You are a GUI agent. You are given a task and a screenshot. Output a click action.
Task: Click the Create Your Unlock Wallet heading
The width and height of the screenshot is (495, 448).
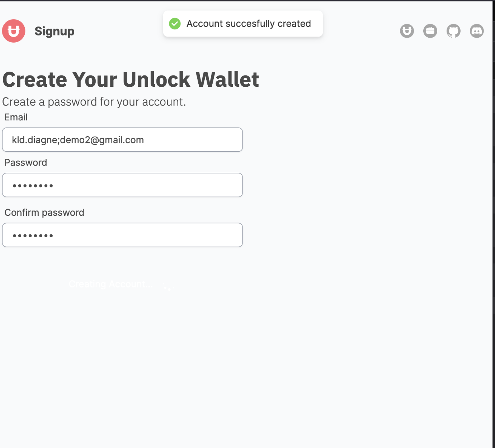pos(131,80)
